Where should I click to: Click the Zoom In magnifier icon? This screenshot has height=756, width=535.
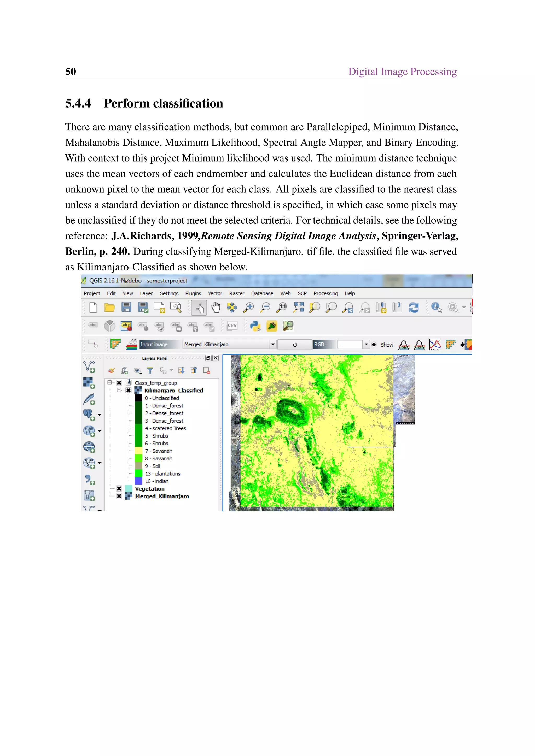pyautogui.click(x=248, y=308)
